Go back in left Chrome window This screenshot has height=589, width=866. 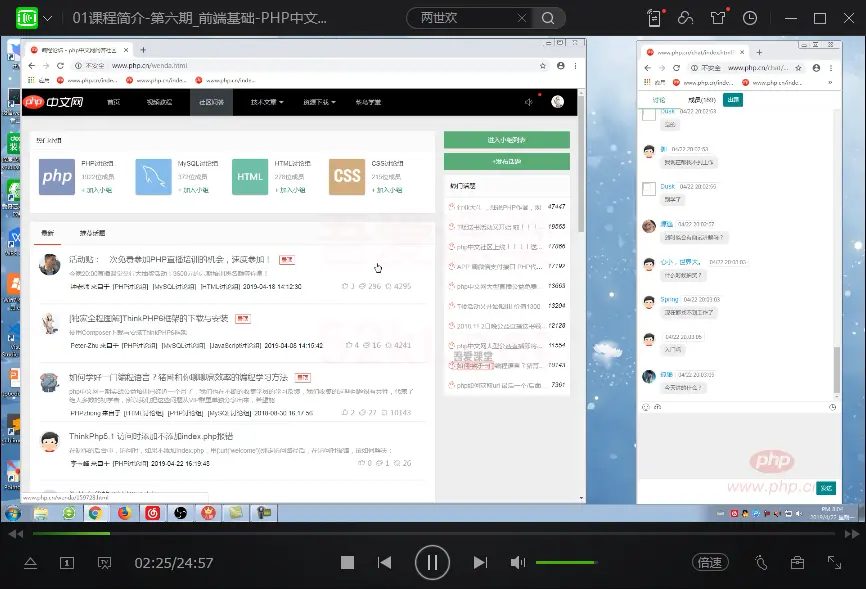[x=31, y=66]
